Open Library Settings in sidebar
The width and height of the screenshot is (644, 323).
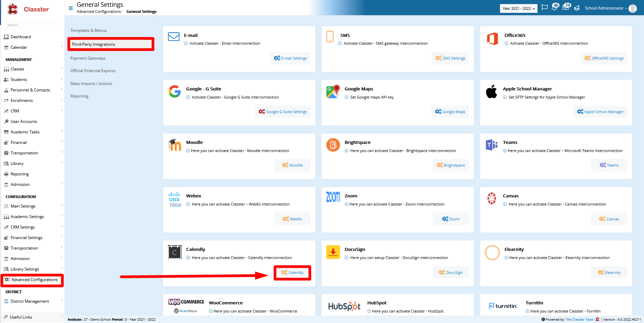point(25,269)
